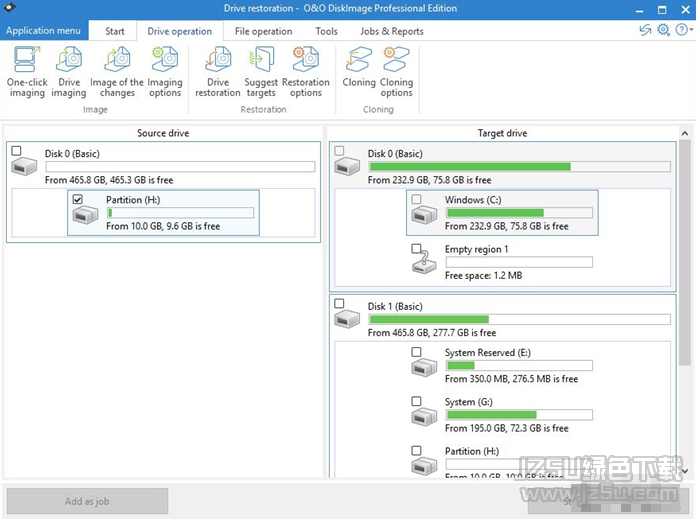This screenshot has height=520, width=696.
Task: Switch to the Start tab
Action: [x=115, y=31]
